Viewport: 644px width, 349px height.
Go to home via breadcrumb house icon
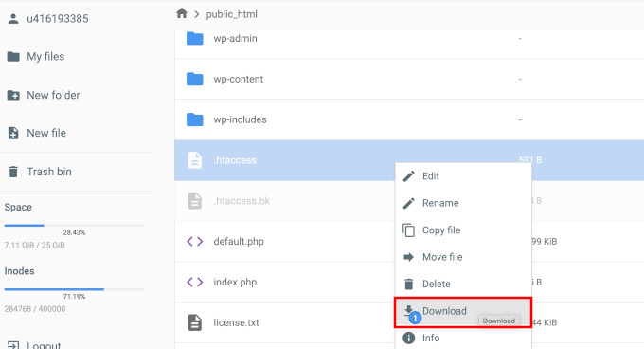pos(182,13)
